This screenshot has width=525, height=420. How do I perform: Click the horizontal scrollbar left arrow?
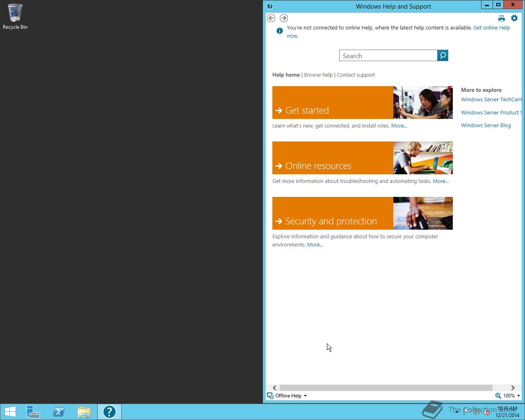(x=274, y=388)
